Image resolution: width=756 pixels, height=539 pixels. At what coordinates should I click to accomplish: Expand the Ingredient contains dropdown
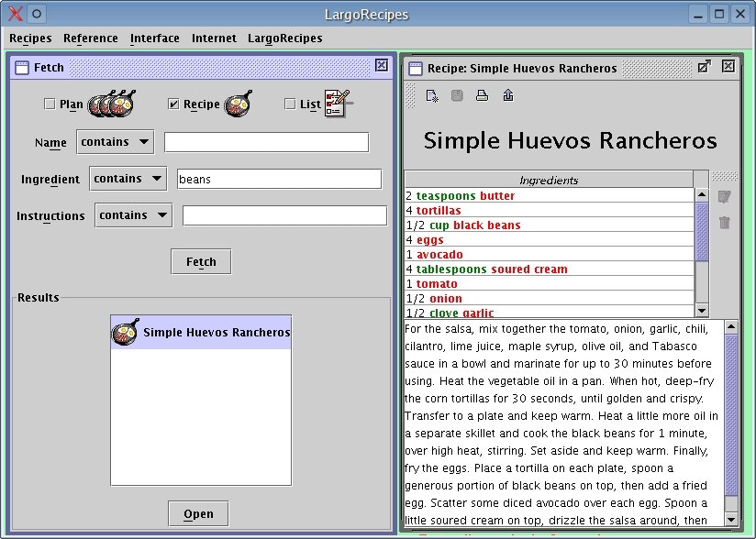[128, 179]
